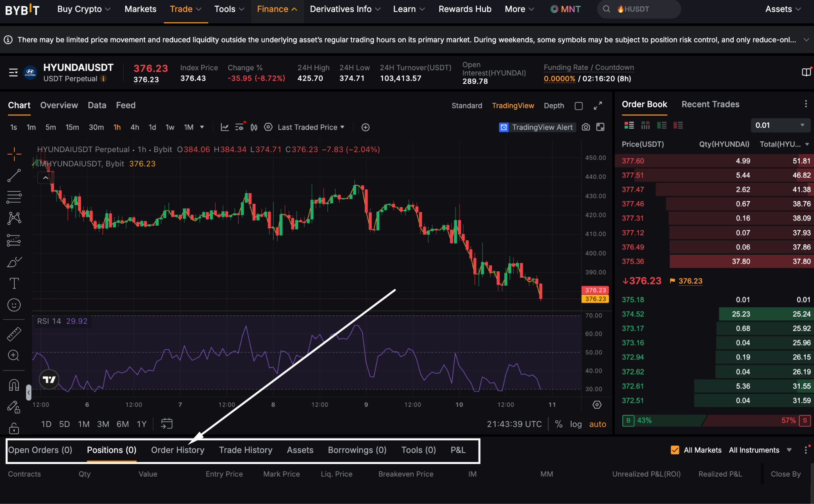
Task: Open the All Instruments filter dropdown
Action: [760, 450]
